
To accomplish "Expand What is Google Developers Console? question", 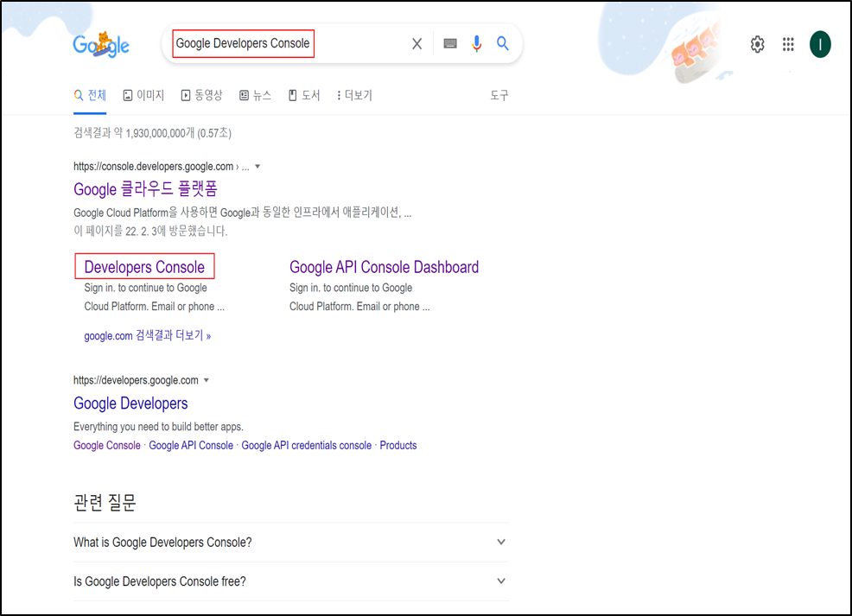I will (290, 542).
